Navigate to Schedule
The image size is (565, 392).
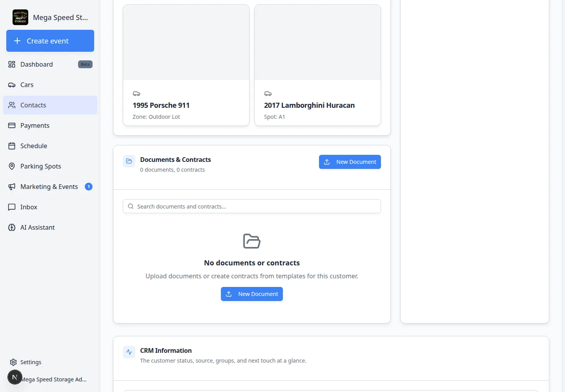coord(50,146)
